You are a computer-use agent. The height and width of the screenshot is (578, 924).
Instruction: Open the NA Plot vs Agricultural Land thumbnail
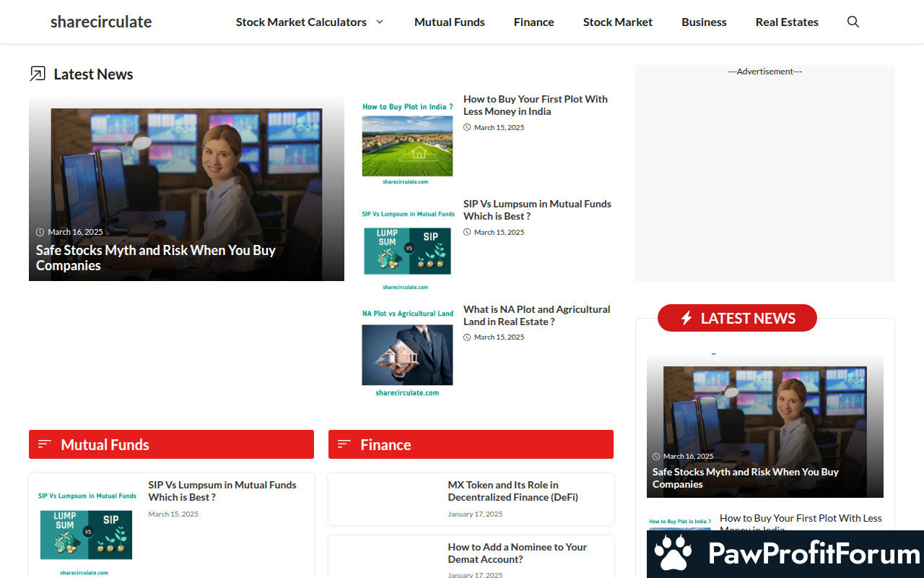(x=408, y=354)
